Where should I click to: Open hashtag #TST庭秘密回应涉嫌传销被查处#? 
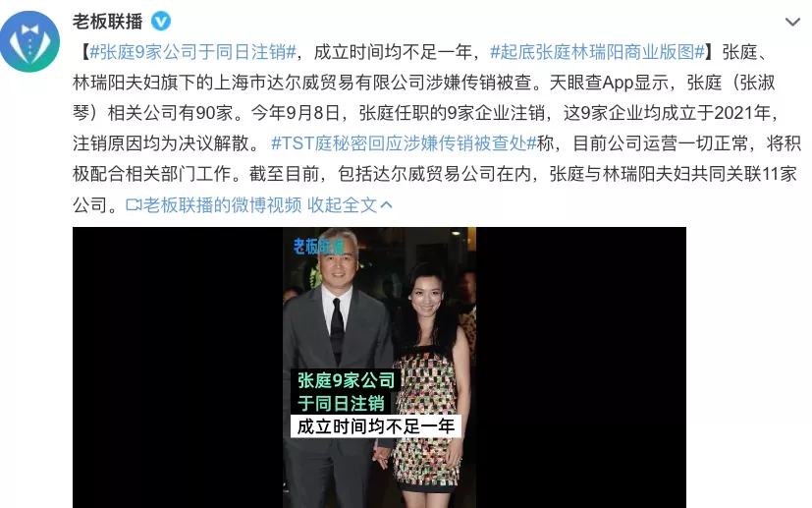tap(404, 143)
